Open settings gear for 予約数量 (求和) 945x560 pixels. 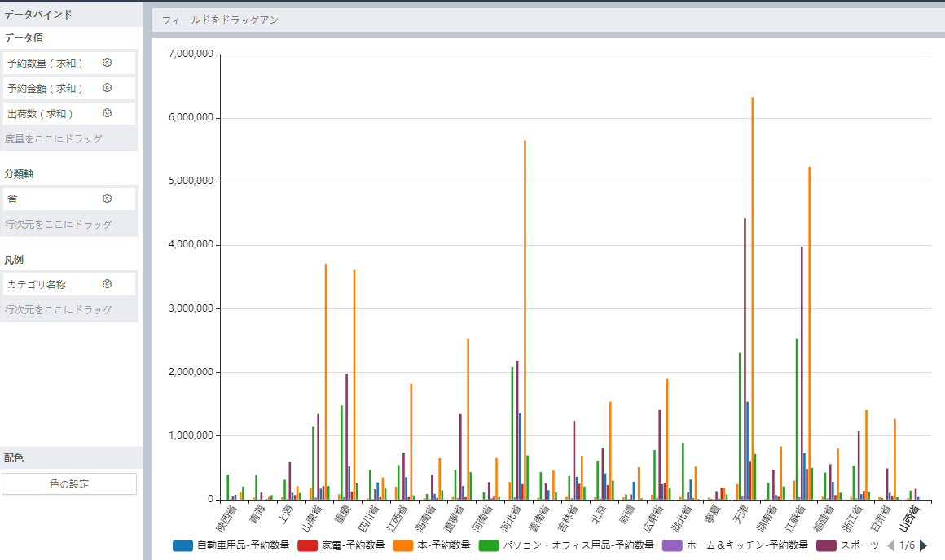click(108, 63)
